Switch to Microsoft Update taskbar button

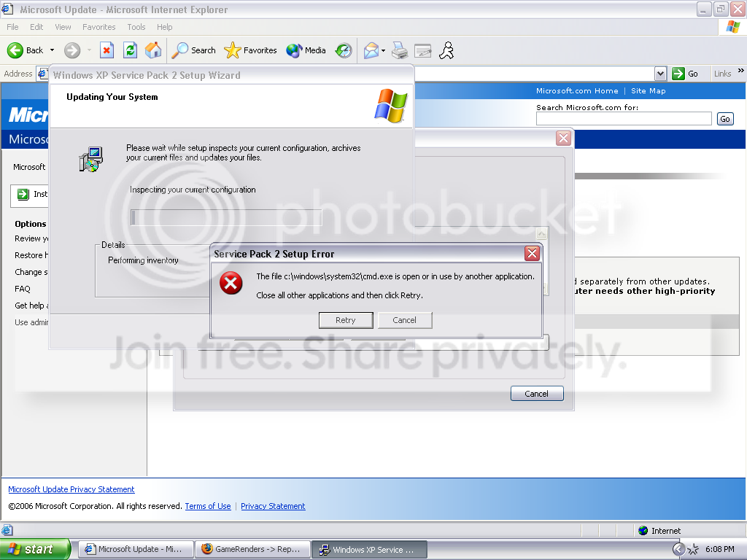(x=136, y=549)
